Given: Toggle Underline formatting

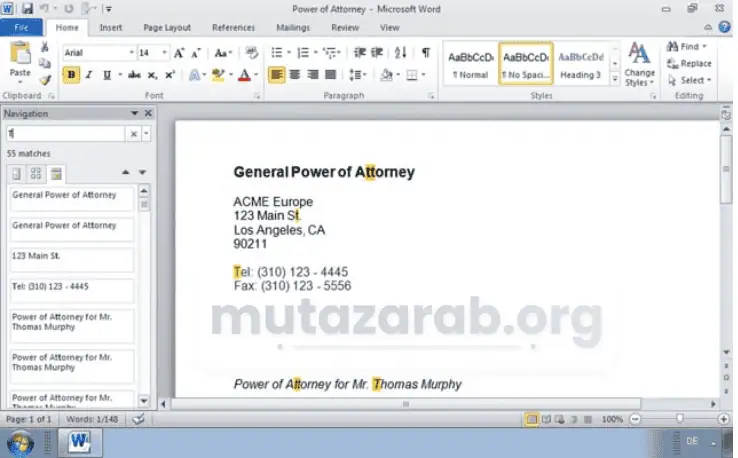Looking at the screenshot, I should [x=107, y=75].
